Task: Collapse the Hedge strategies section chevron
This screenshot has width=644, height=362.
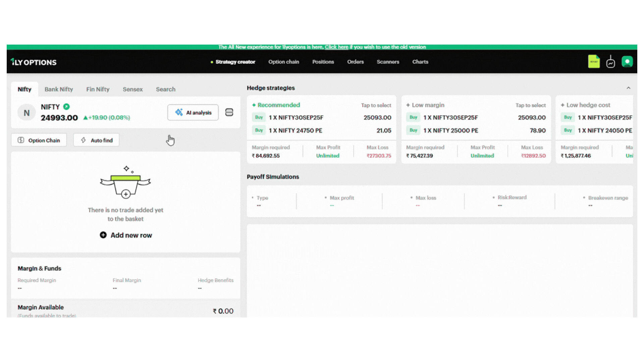Action: [x=628, y=88]
